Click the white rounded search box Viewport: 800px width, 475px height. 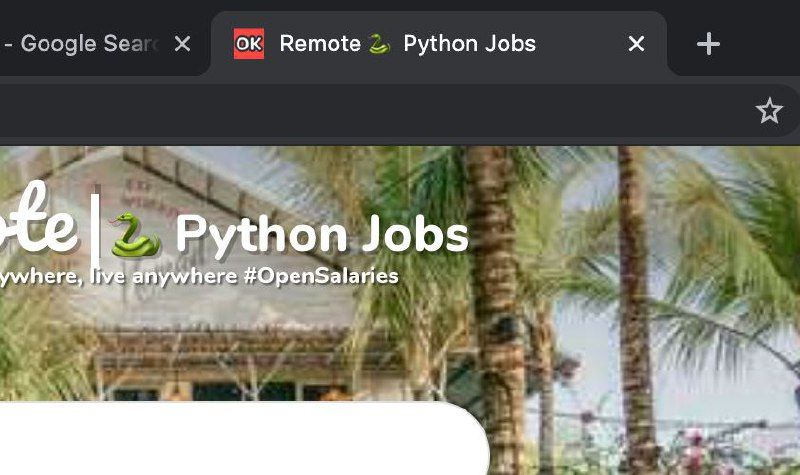[x=244, y=439]
